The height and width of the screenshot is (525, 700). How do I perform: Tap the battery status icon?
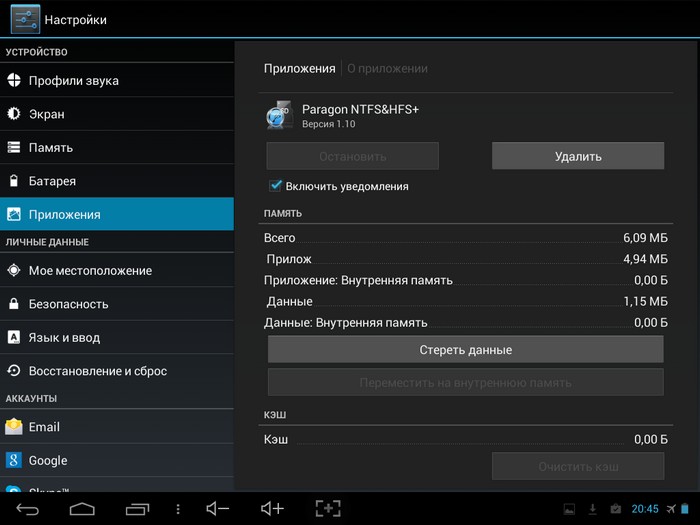coord(685,509)
